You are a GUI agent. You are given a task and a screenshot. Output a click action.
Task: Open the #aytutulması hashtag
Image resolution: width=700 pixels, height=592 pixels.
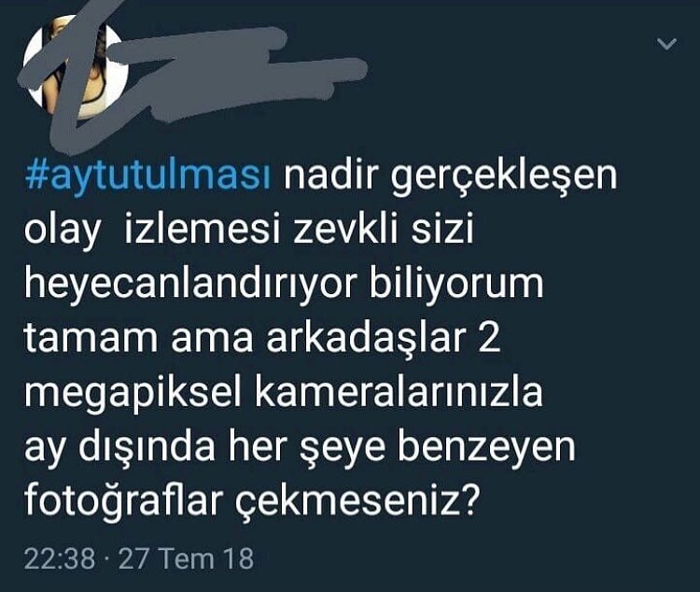(x=147, y=176)
